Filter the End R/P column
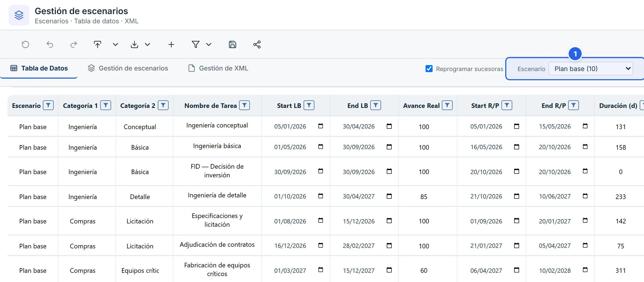Image resolution: width=644 pixels, height=282 pixels. pyautogui.click(x=574, y=105)
